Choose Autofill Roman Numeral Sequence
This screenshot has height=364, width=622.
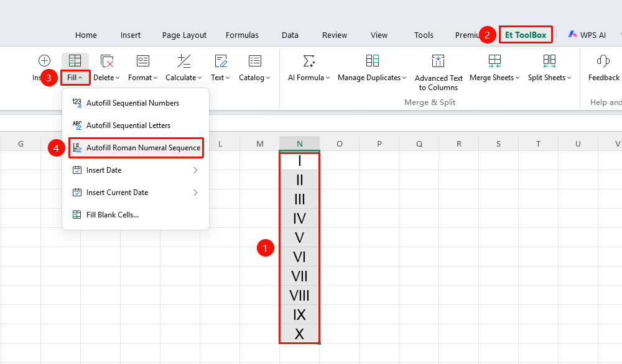[136, 148]
